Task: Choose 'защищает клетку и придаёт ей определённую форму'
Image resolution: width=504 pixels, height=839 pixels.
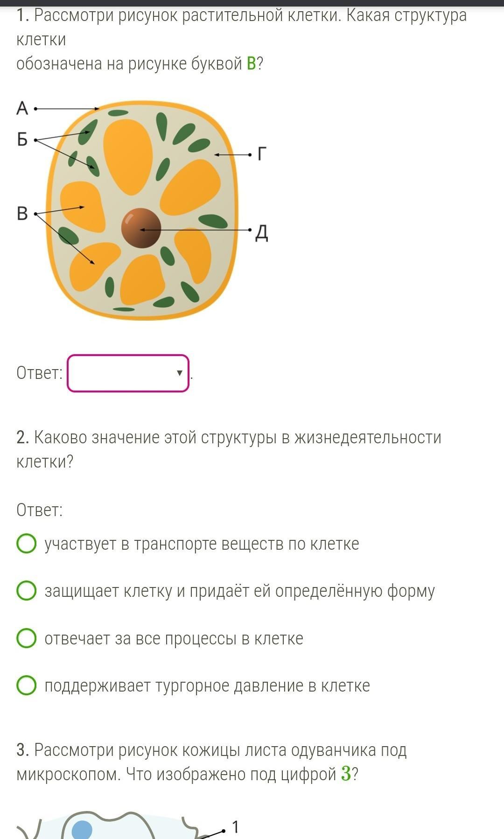Action: [x=27, y=590]
